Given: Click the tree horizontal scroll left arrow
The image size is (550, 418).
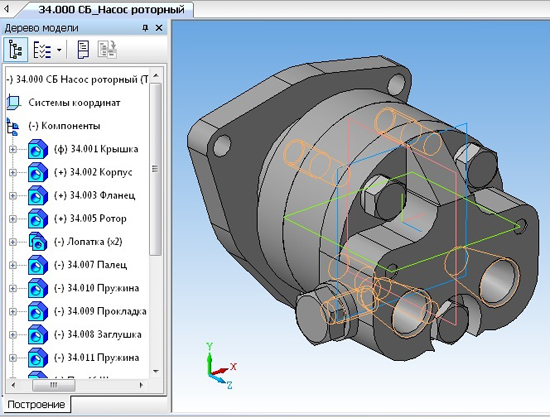Looking at the screenshot, I should click(x=13, y=385).
